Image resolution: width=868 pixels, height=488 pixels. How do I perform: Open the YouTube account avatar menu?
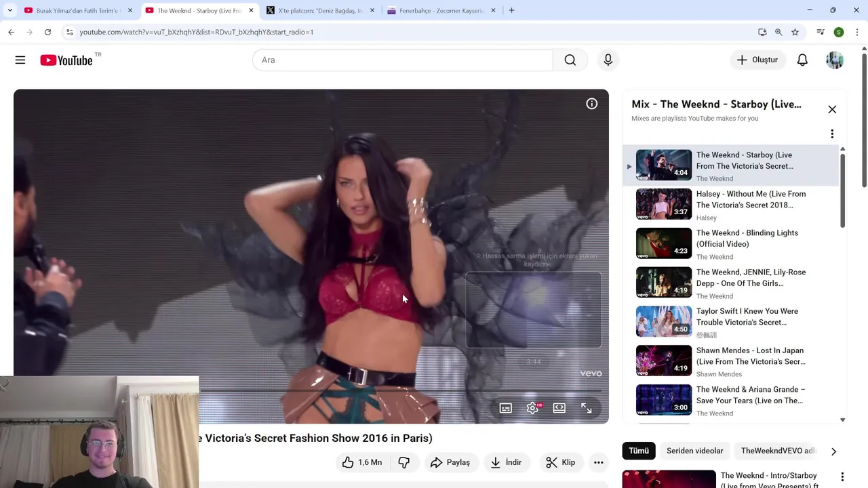(835, 60)
